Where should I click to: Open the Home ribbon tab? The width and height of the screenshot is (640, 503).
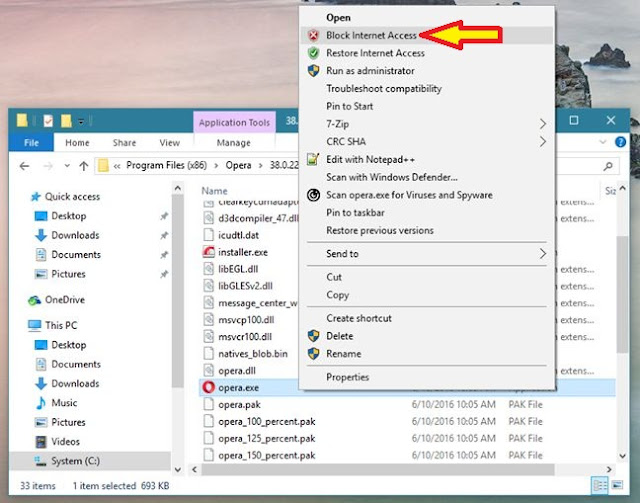77,142
